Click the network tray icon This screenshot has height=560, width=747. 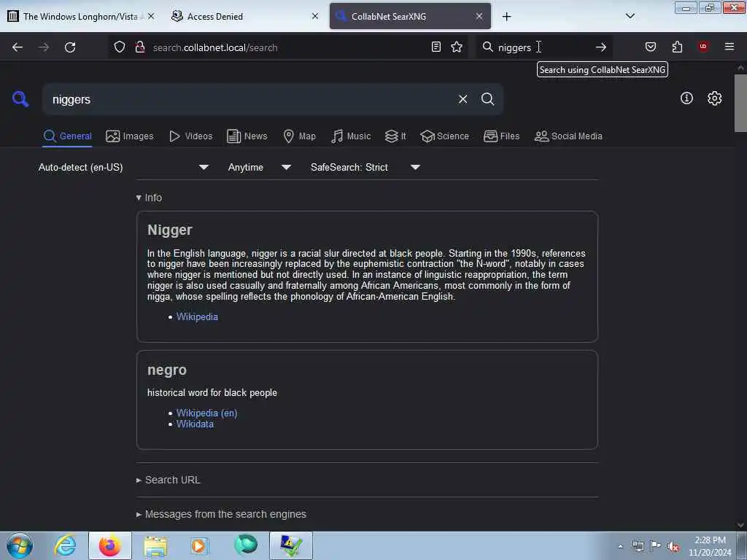click(638, 546)
